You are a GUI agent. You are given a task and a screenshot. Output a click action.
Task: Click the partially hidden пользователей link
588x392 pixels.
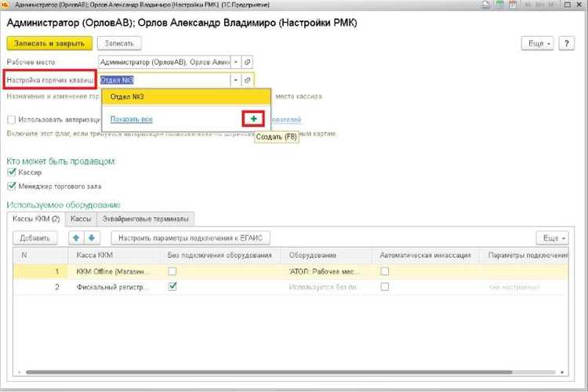tap(286, 120)
